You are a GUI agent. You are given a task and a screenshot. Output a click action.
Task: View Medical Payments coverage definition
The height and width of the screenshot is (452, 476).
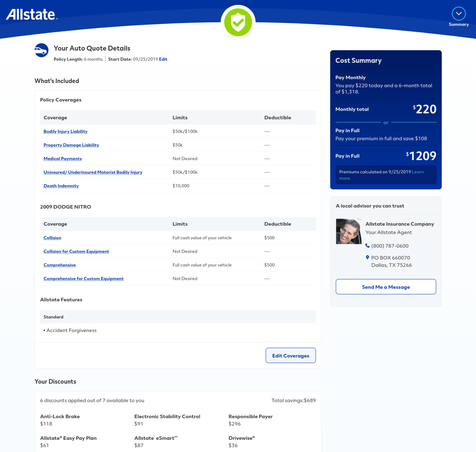point(63,159)
